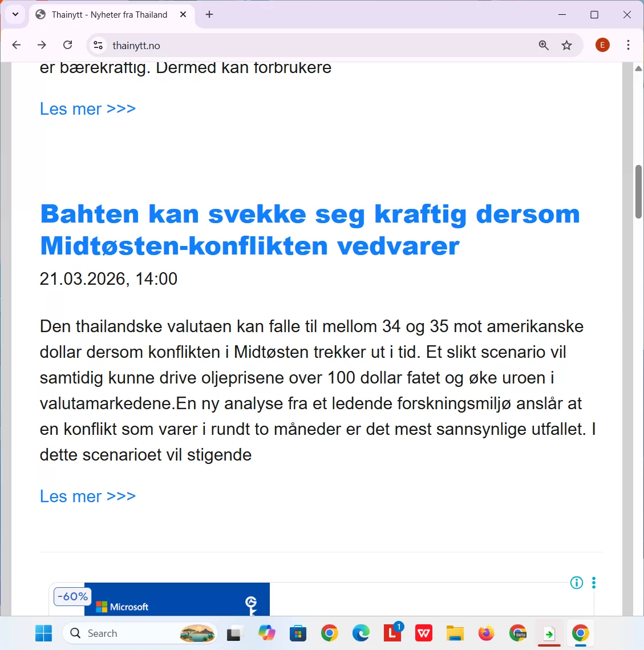Open the tab search chevron

click(15, 14)
